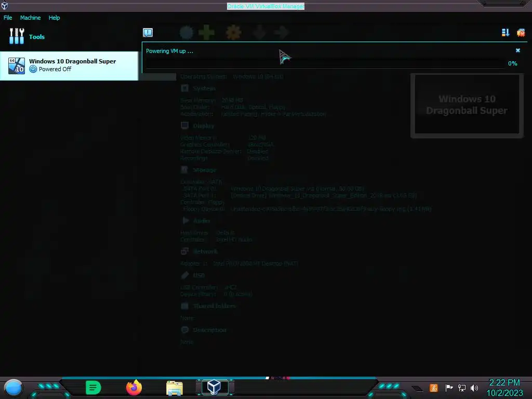Click the dimmed New machine toolbar icon
This screenshot has height=399, width=532.
coord(187,33)
